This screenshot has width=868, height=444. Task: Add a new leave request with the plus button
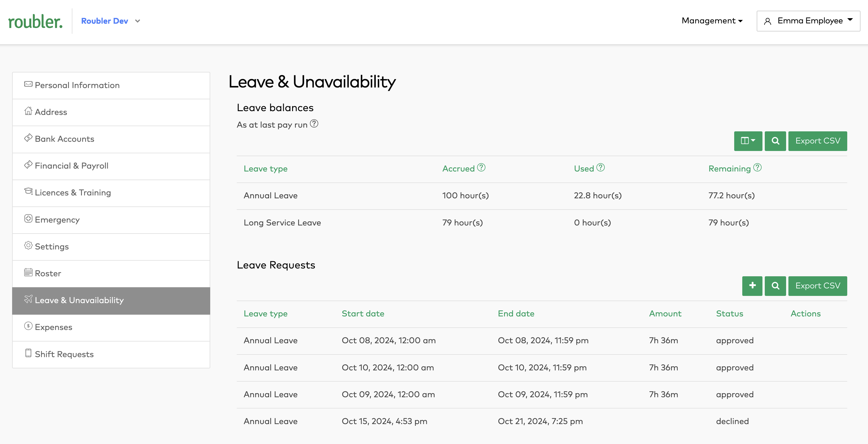tap(752, 286)
